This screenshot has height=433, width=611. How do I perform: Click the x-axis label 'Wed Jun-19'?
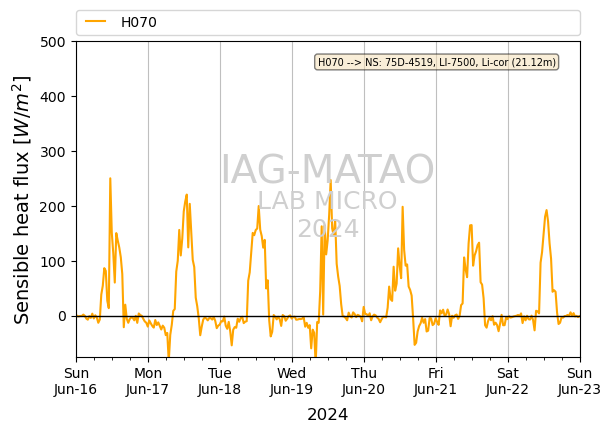tap(291, 381)
